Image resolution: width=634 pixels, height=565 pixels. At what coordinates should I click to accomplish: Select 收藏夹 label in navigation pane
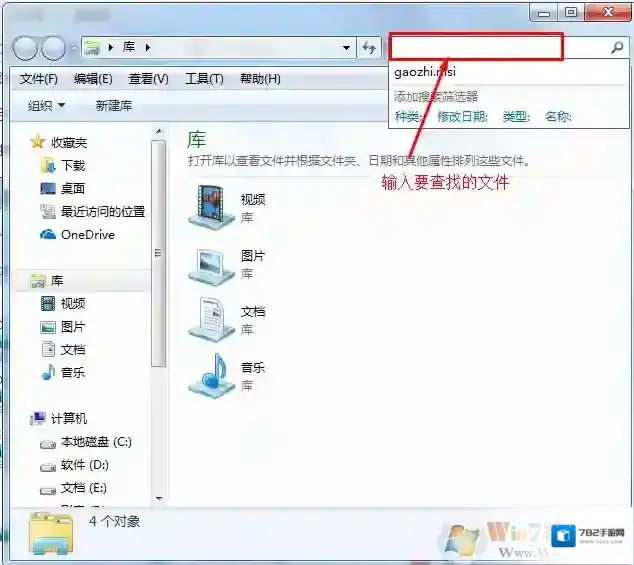[x=69, y=142]
